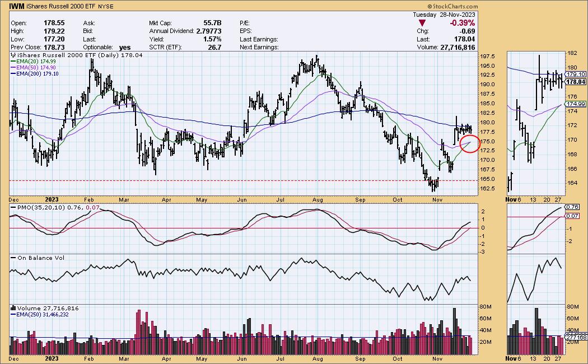Click the IWM ticker symbol

coord(16,6)
